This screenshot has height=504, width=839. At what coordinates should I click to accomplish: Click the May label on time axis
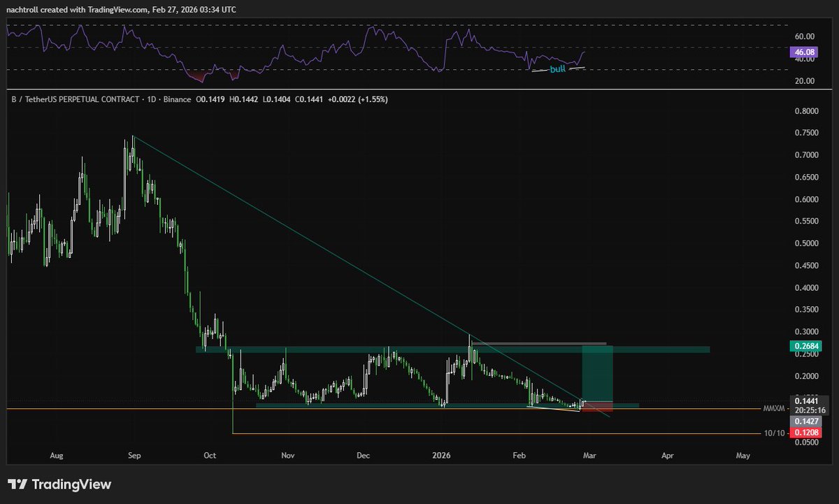click(x=743, y=455)
